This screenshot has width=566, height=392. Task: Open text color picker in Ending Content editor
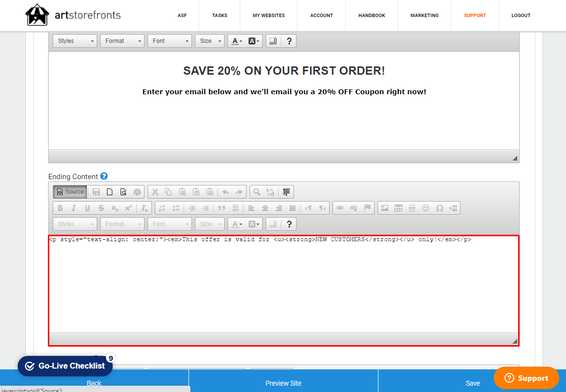pos(237,224)
